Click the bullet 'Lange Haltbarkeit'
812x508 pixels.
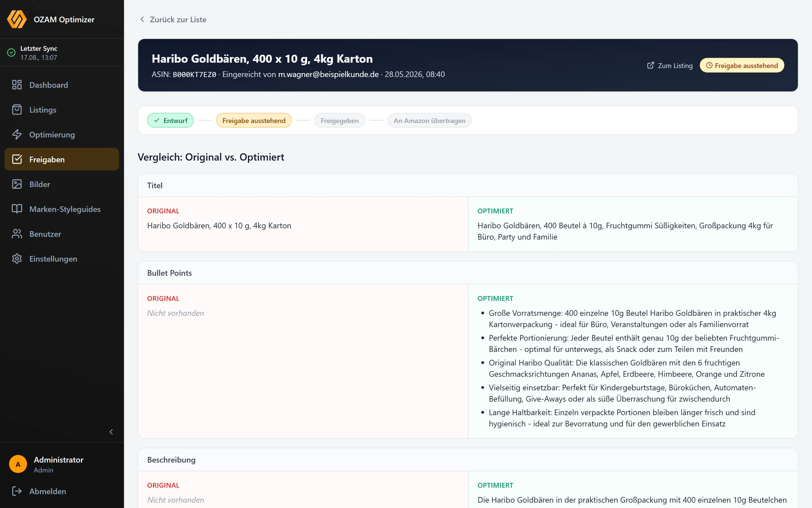click(x=622, y=418)
